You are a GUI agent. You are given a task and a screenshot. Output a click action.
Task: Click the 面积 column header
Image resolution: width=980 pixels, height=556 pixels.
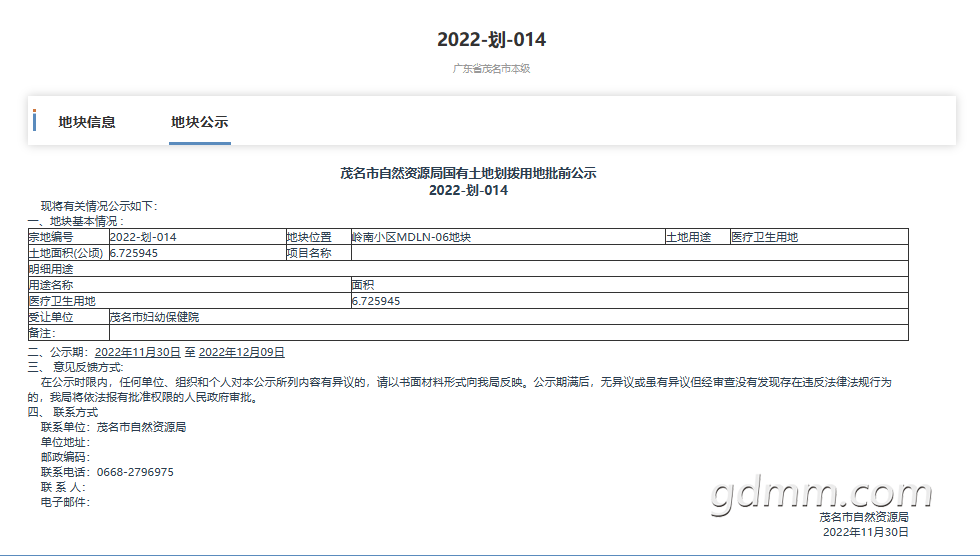(629, 285)
